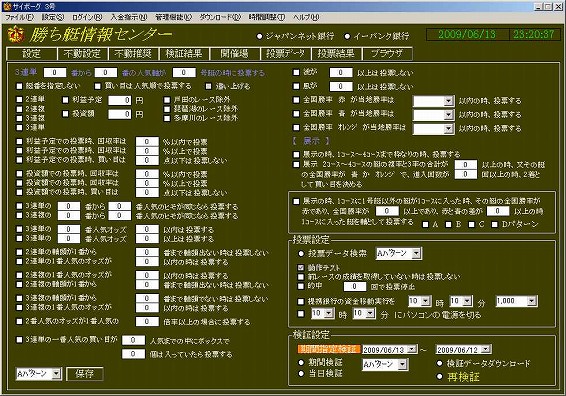Switch to the ブラウザ tab

pyautogui.click(x=387, y=54)
